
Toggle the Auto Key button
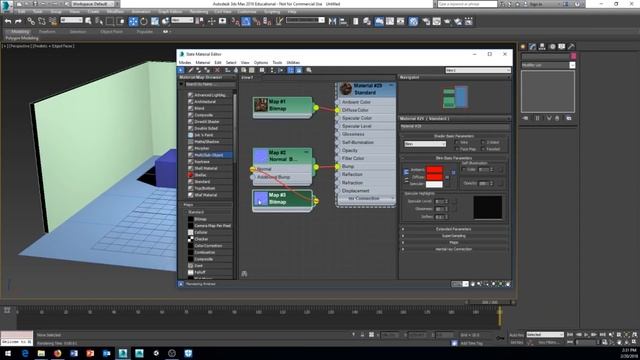[517, 335]
